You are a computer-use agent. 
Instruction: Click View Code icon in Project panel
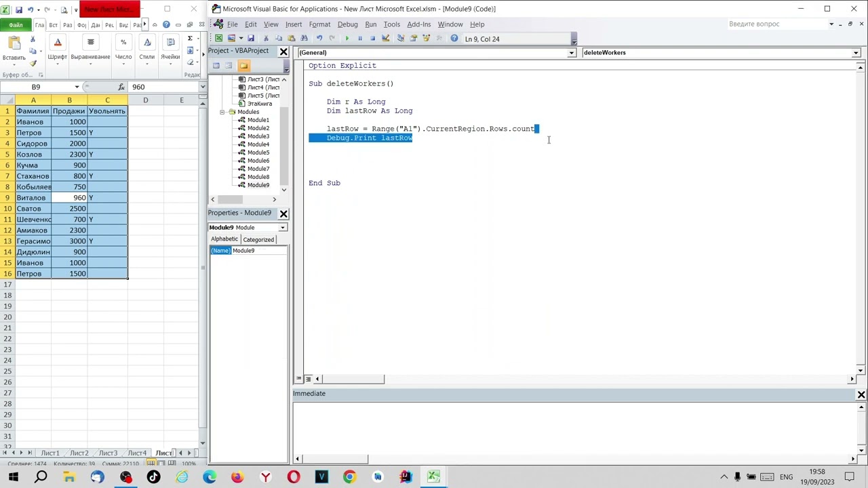click(216, 66)
